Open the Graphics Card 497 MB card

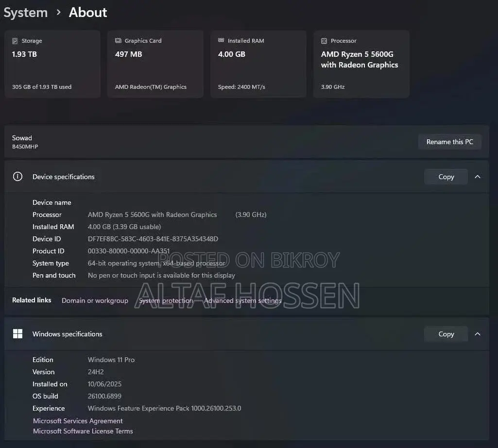(x=155, y=64)
